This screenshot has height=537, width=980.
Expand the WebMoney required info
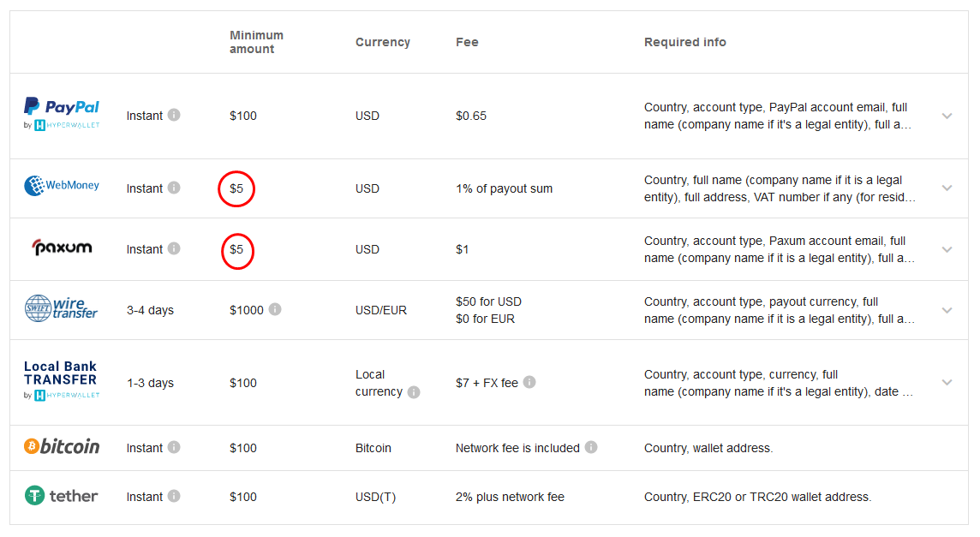[947, 188]
